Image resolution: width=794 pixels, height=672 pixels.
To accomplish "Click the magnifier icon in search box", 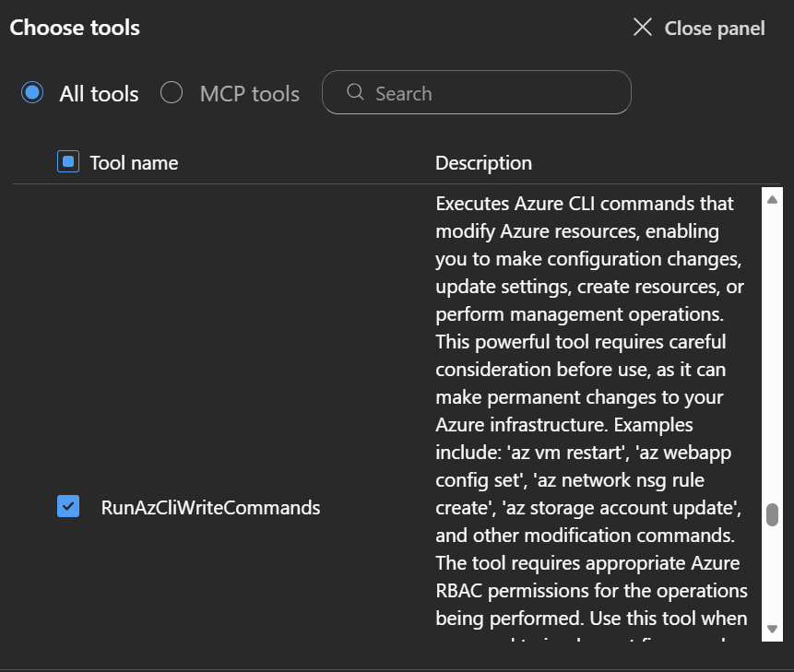I will [354, 92].
